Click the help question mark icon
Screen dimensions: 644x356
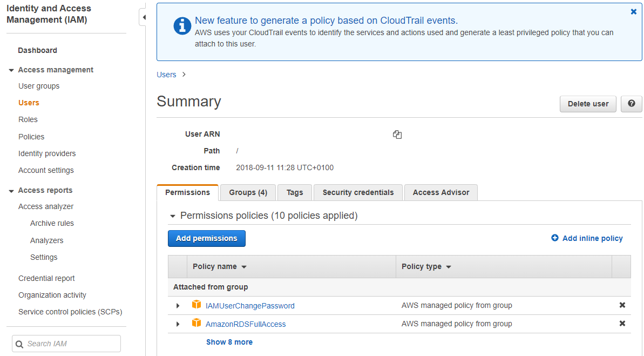(631, 104)
